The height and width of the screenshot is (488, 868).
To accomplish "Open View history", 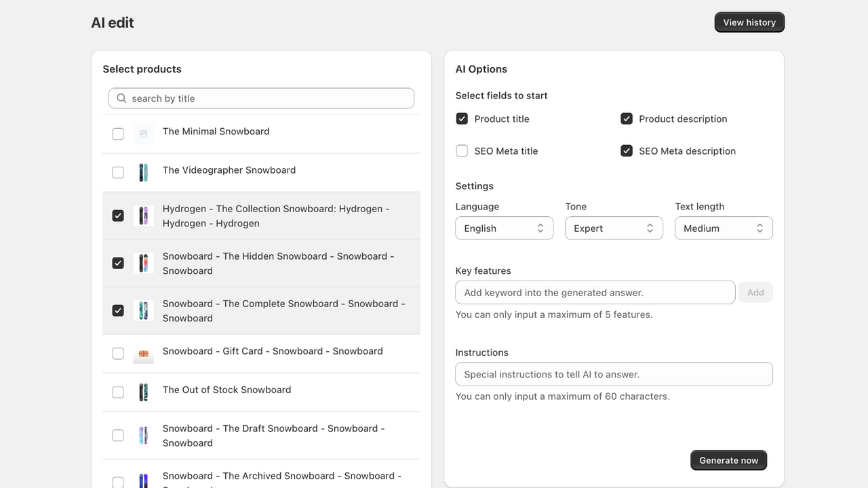I will point(749,22).
